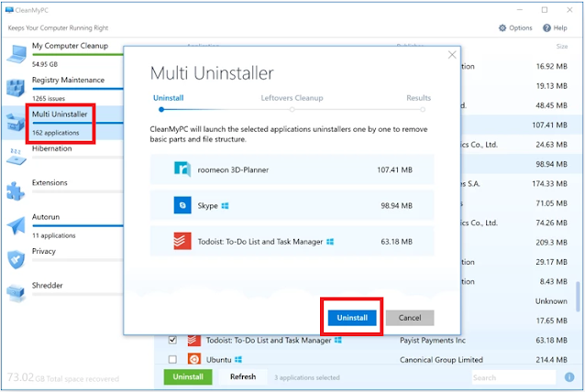
Task: Click the roomeon 3D-Planner icon in dialog
Action: point(182,169)
